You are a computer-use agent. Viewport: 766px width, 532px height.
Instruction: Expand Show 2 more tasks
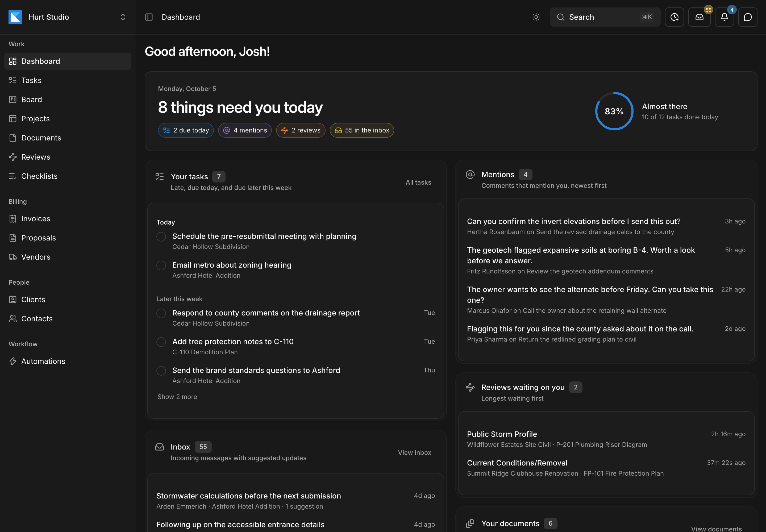point(177,397)
